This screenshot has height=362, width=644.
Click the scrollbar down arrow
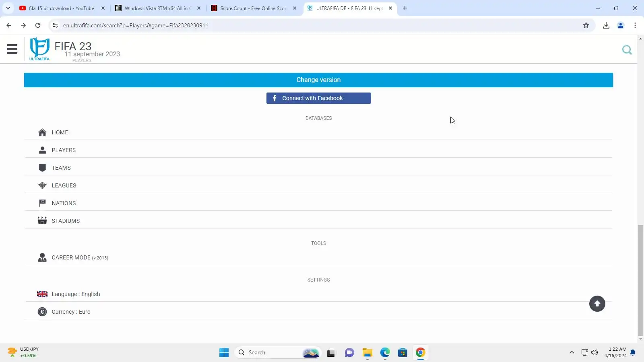[640, 339]
